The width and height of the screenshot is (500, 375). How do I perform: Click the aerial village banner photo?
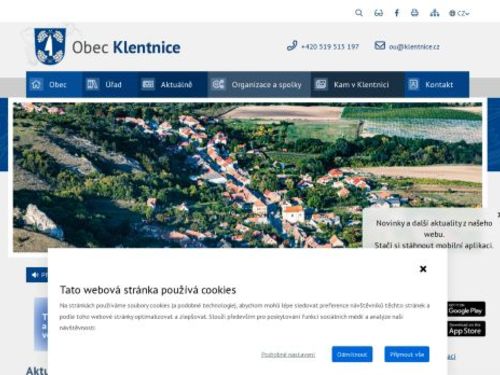(247, 177)
